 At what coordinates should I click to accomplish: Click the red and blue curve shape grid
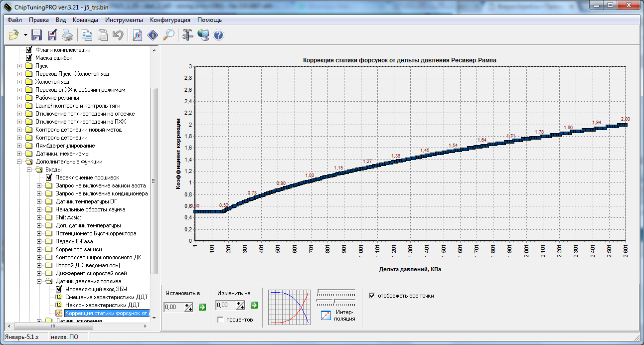click(x=290, y=308)
